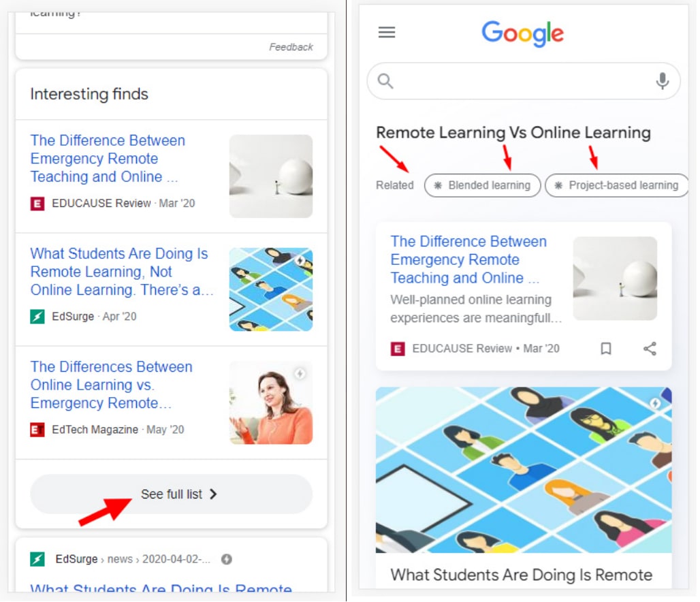
Task: Click the EDUCAUSE Review favicon in Interesting finds
Action: [x=37, y=204]
